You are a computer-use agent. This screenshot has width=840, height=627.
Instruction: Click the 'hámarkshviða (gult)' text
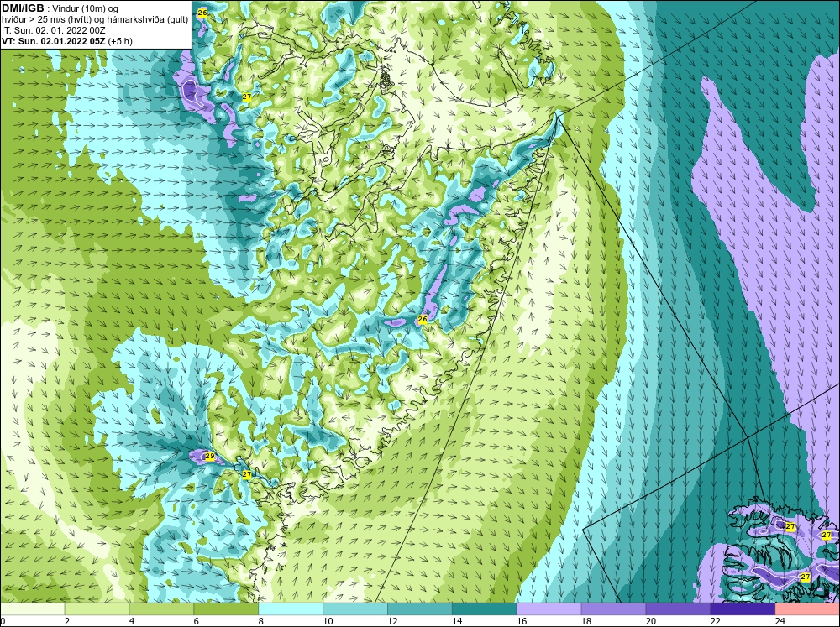tap(151, 19)
